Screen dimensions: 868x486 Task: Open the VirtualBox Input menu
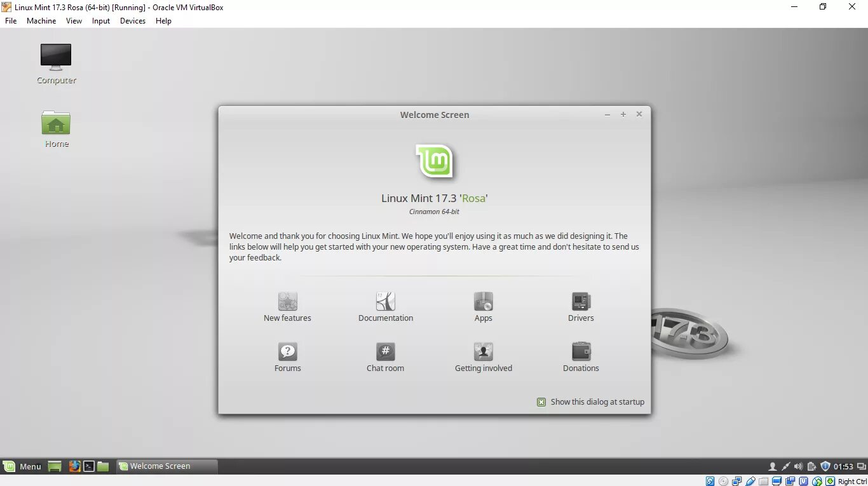coord(101,21)
